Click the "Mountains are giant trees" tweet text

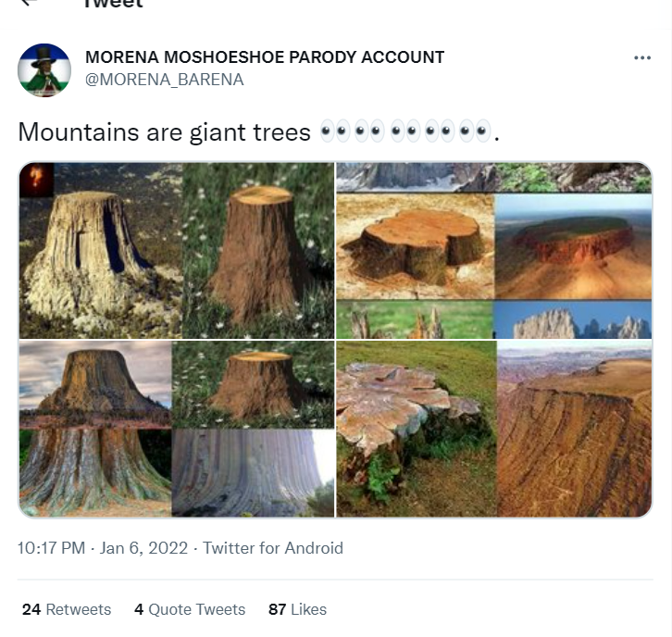[x=164, y=132]
